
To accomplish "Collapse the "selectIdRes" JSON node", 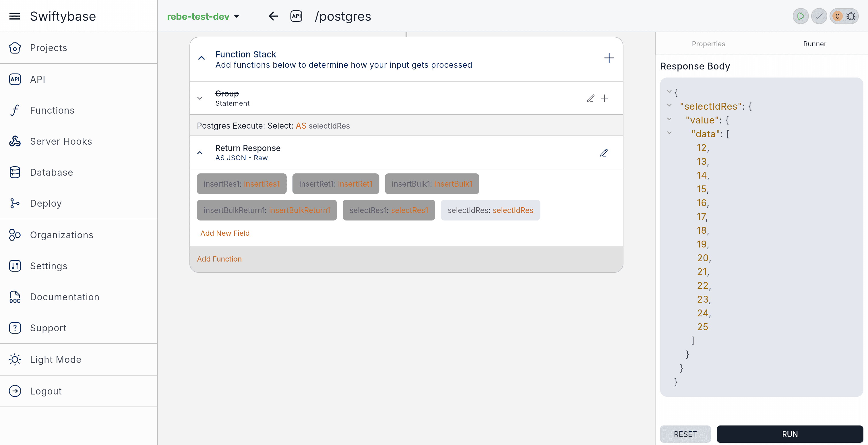I will pos(669,106).
